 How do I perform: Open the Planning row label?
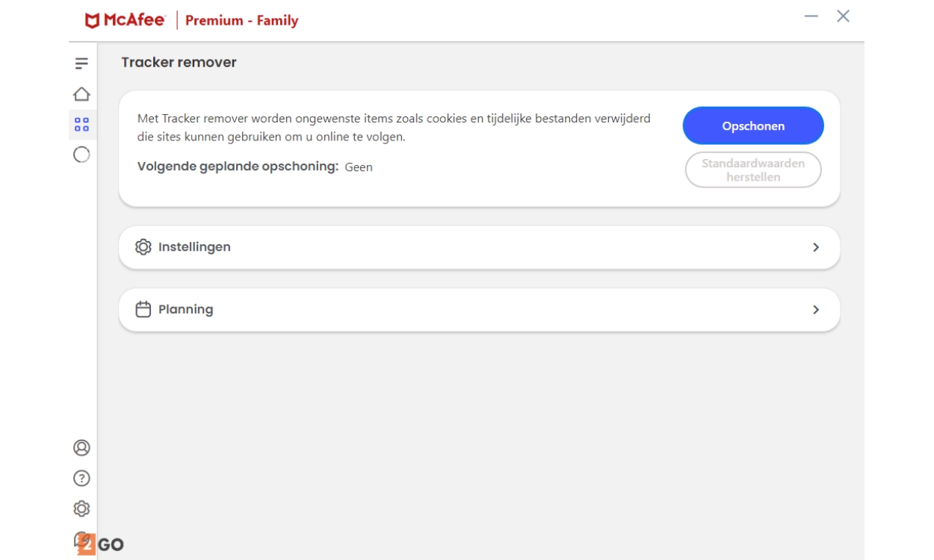[x=185, y=309]
